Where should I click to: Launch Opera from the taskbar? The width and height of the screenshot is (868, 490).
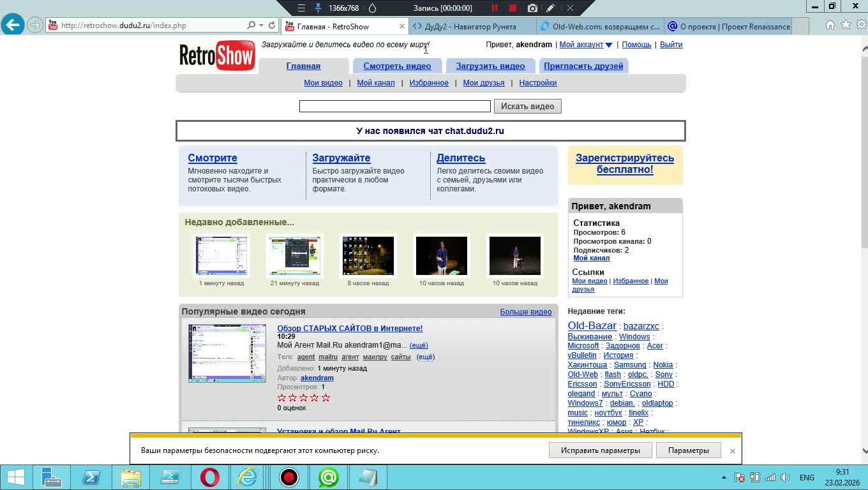tap(210, 477)
